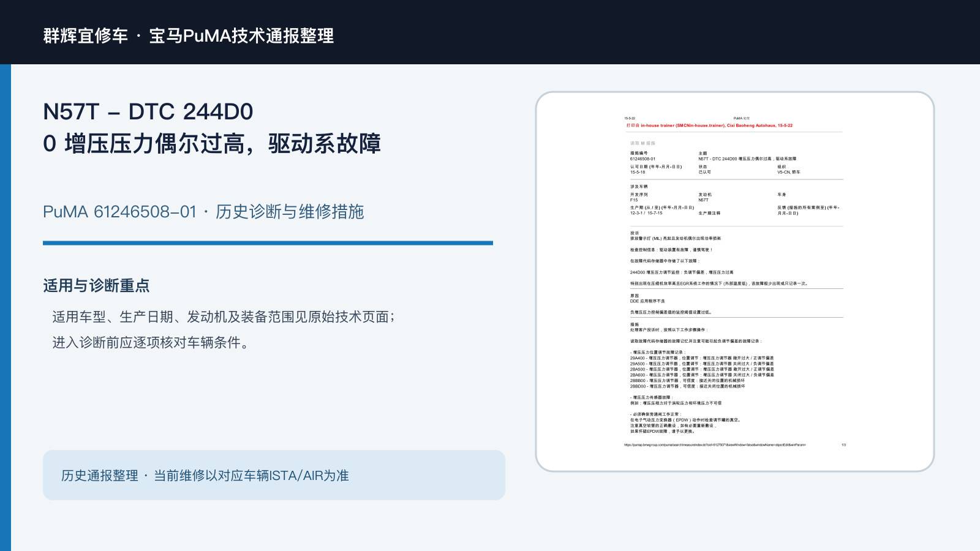Click report number 61246508-01 in the document
This screenshot has height=551, width=980.
[x=643, y=159]
